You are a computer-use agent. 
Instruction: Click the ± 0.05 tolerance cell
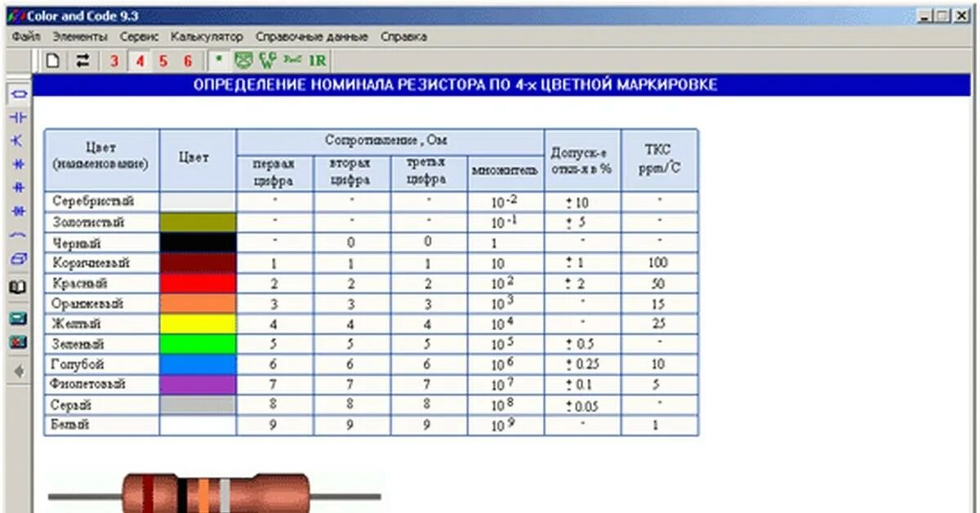coord(582,405)
